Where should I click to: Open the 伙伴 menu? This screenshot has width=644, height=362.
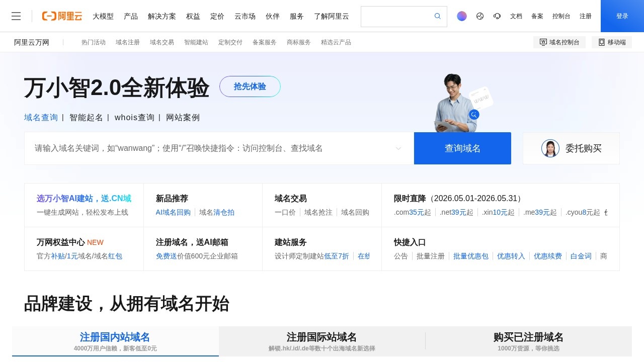pos(273,16)
